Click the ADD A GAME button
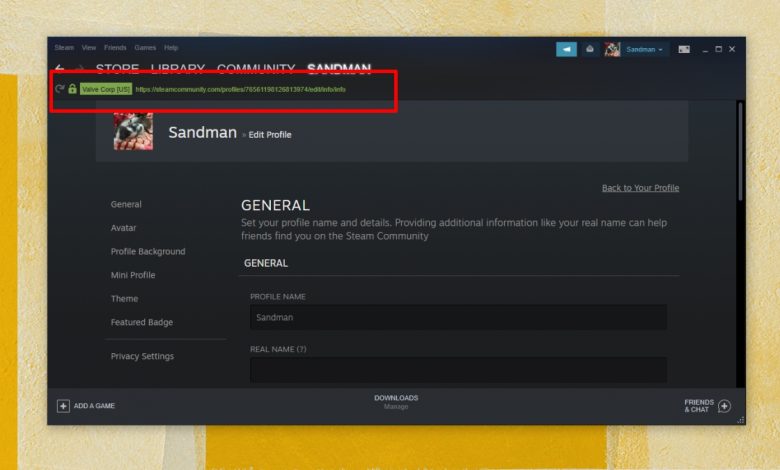The image size is (780, 470). [x=86, y=406]
